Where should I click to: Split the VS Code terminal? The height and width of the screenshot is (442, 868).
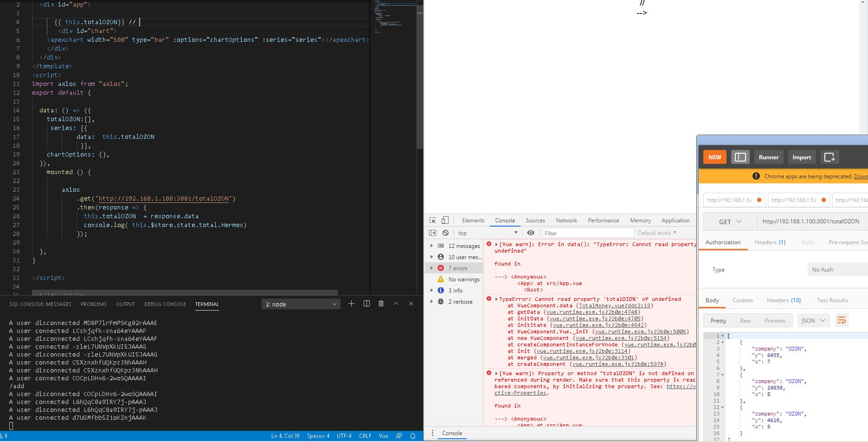(x=366, y=304)
